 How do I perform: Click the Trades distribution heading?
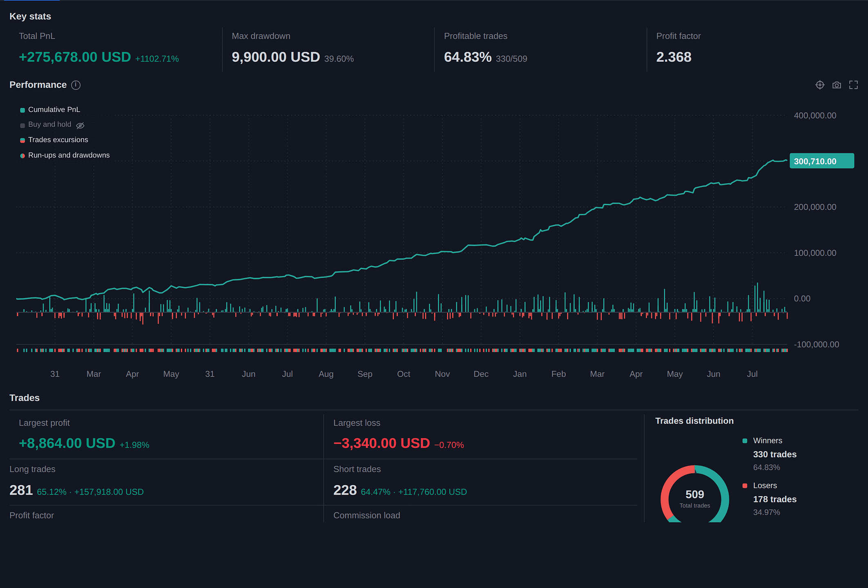694,421
